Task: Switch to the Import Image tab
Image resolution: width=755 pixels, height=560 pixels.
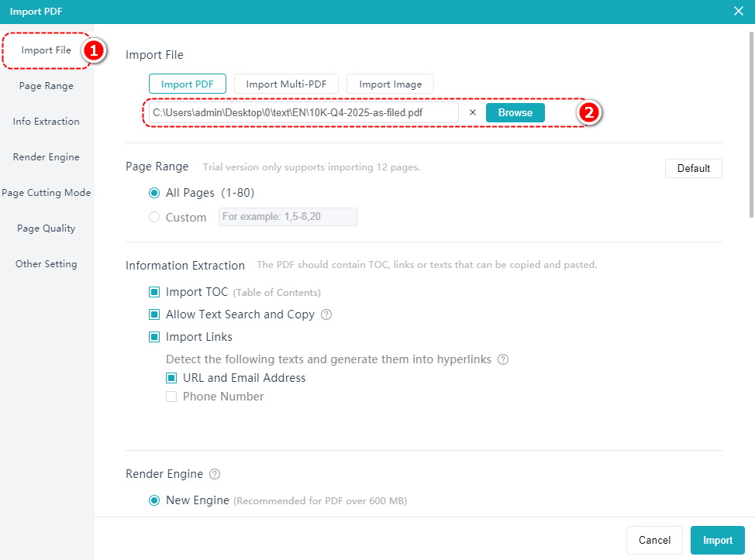Action: coord(390,84)
